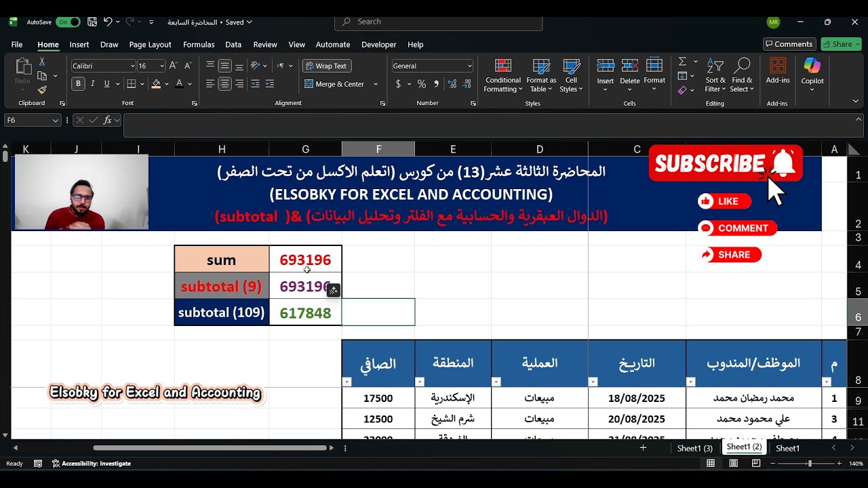This screenshot has width=868, height=488.
Task: Click Decrease Font Size button
Action: pos(187,66)
